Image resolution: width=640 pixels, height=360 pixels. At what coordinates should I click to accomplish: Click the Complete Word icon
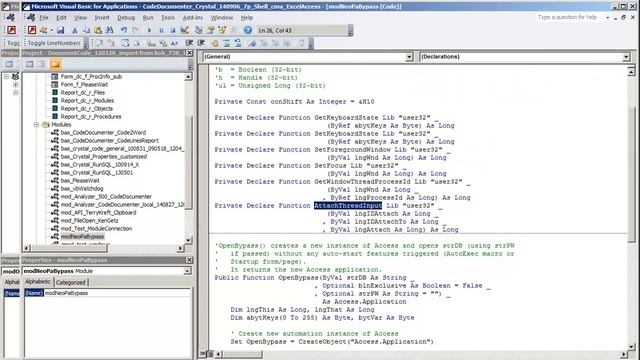(174, 43)
